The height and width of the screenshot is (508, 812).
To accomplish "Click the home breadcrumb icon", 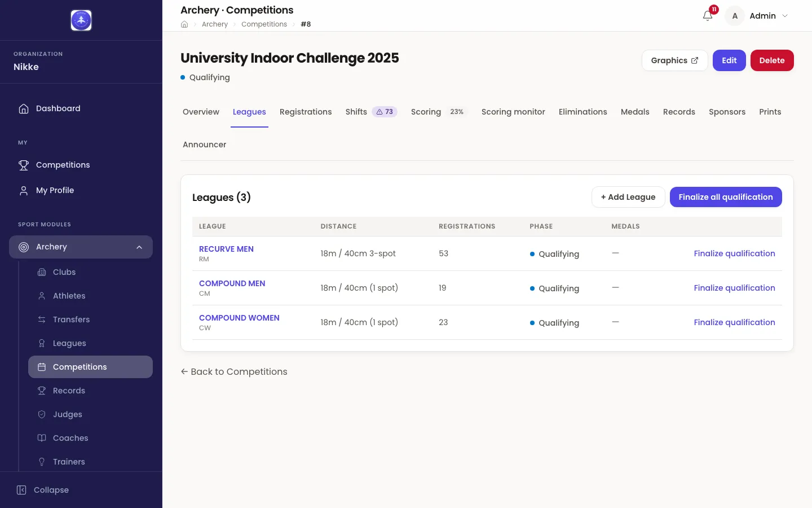I will [184, 24].
